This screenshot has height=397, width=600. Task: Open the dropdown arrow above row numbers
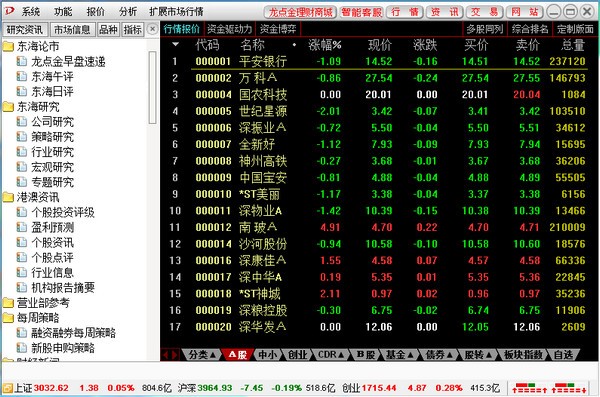click(175, 44)
